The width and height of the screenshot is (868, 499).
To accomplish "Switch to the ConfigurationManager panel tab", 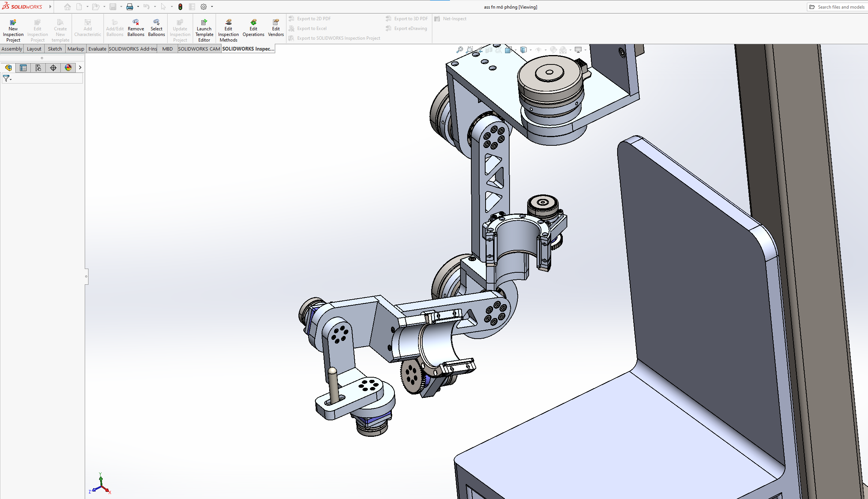I will (x=38, y=68).
